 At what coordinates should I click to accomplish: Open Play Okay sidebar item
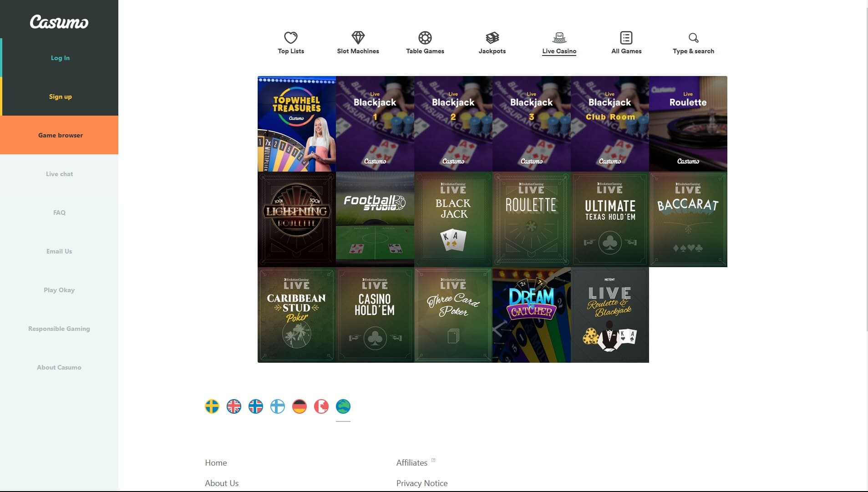(x=59, y=290)
